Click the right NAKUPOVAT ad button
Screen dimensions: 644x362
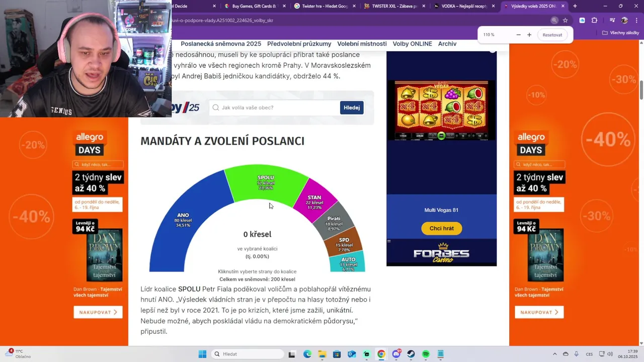click(539, 312)
